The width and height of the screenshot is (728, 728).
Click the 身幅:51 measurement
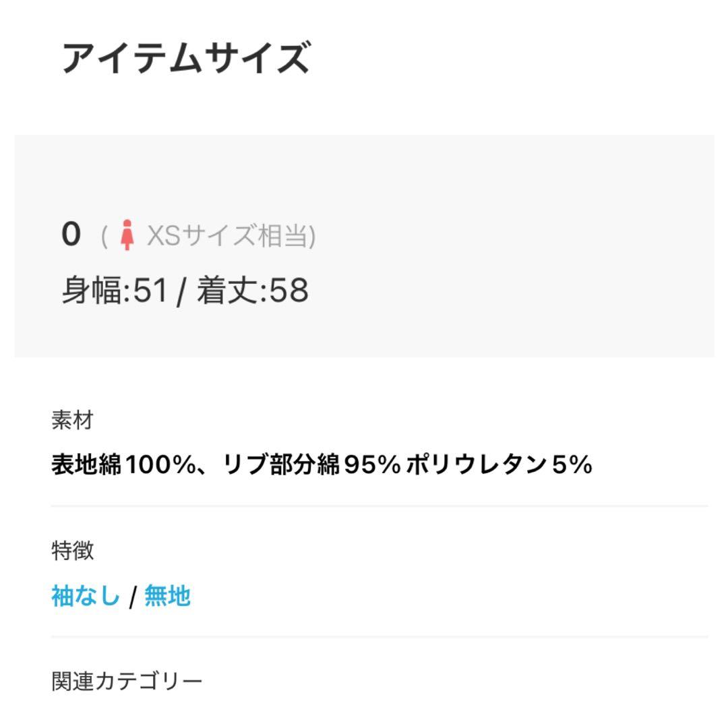coord(114,291)
